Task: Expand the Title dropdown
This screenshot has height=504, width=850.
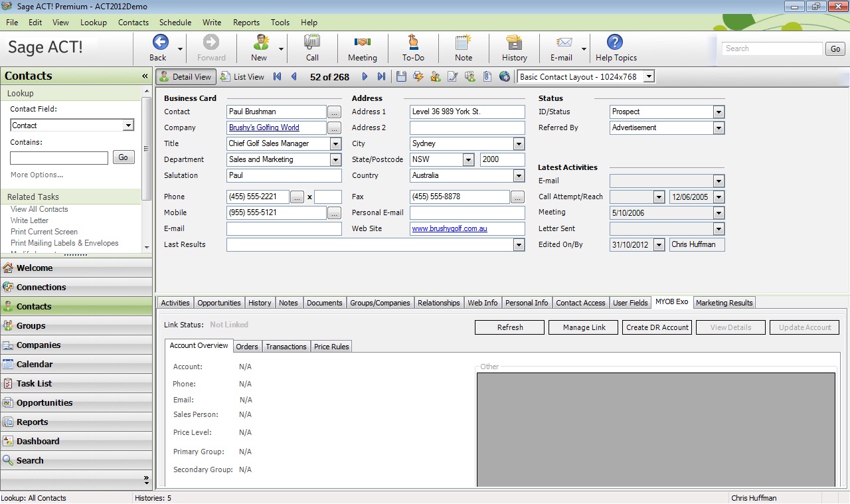Action: click(335, 143)
